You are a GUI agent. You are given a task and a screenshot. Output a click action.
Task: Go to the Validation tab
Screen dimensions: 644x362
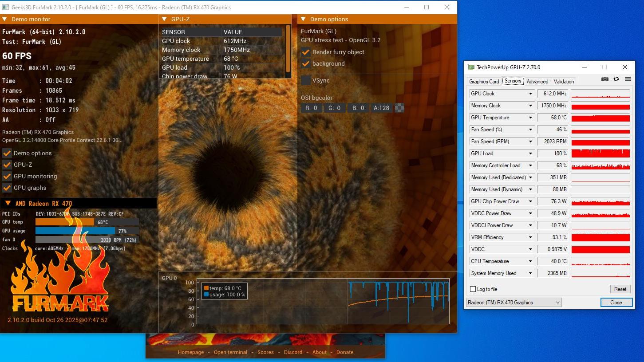pos(564,82)
